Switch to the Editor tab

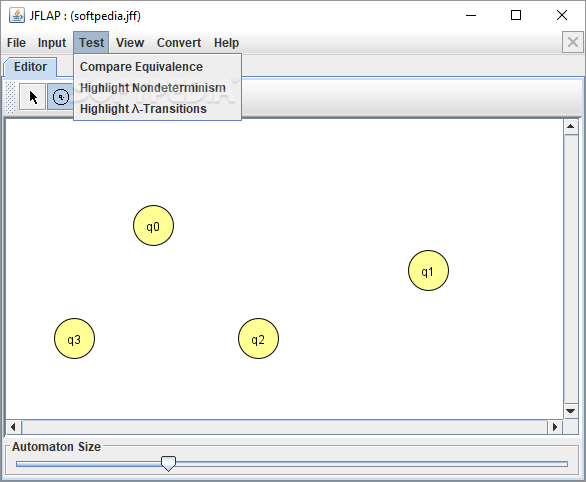[30, 67]
